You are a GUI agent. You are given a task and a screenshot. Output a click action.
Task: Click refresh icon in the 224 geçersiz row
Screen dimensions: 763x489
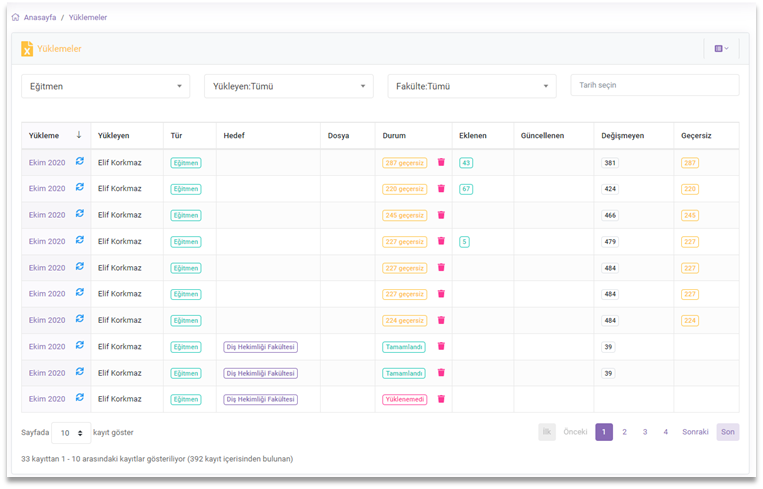pos(80,319)
